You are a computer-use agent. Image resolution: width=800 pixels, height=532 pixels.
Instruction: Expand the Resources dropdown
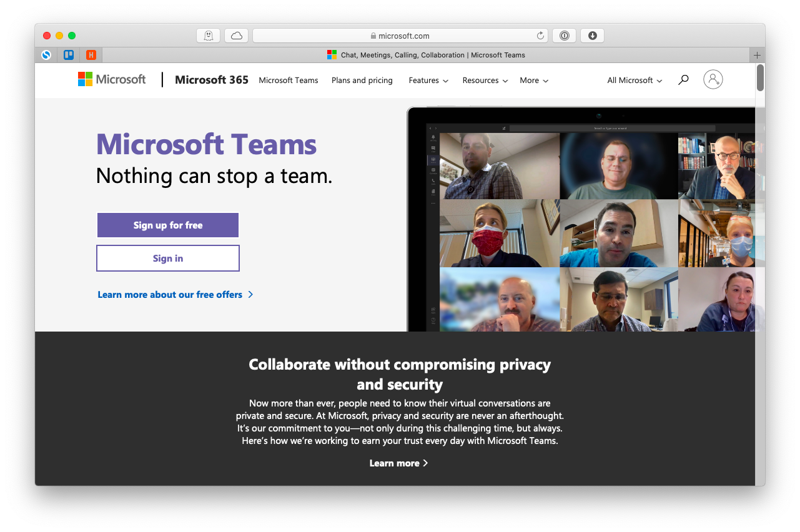485,81
